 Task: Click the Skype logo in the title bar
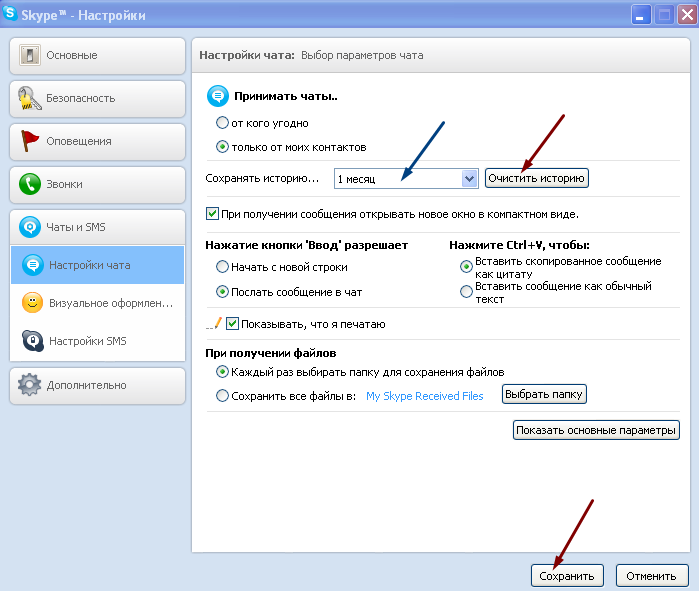click(9, 13)
